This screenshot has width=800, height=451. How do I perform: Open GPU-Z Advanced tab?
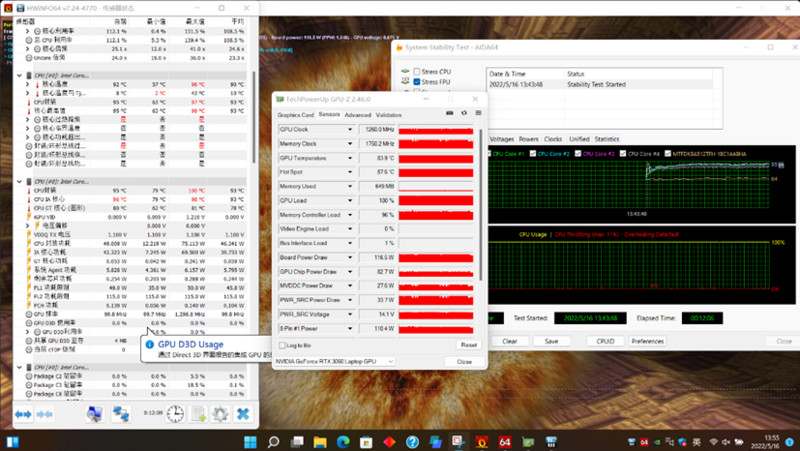pos(358,115)
